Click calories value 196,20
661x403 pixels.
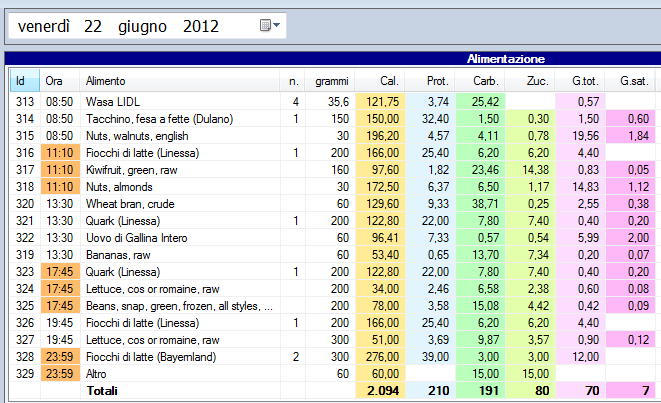(380, 136)
